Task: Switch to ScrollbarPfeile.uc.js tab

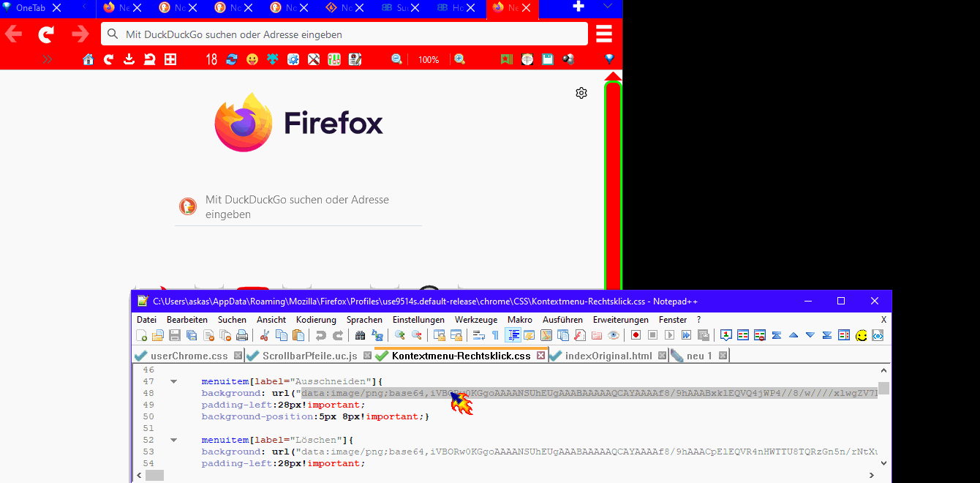Action: 309,356
